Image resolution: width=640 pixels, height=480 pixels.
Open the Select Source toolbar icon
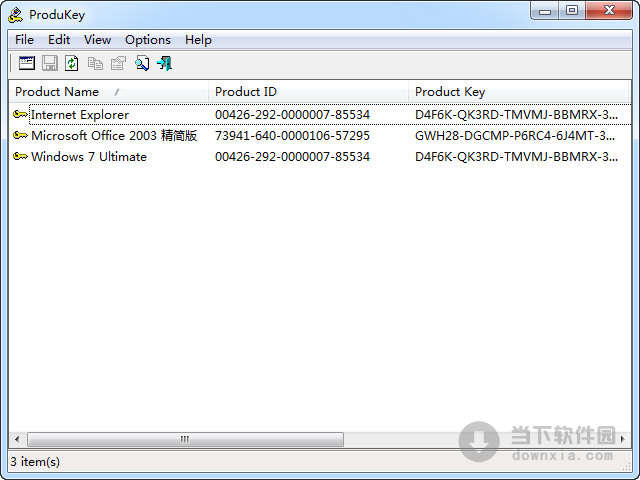coord(27,63)
